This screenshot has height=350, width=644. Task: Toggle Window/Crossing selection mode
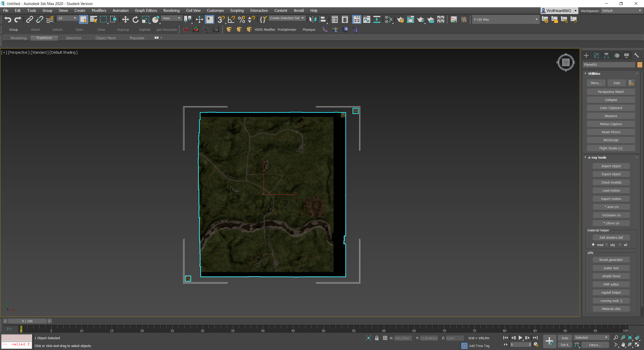pos(113,19)
